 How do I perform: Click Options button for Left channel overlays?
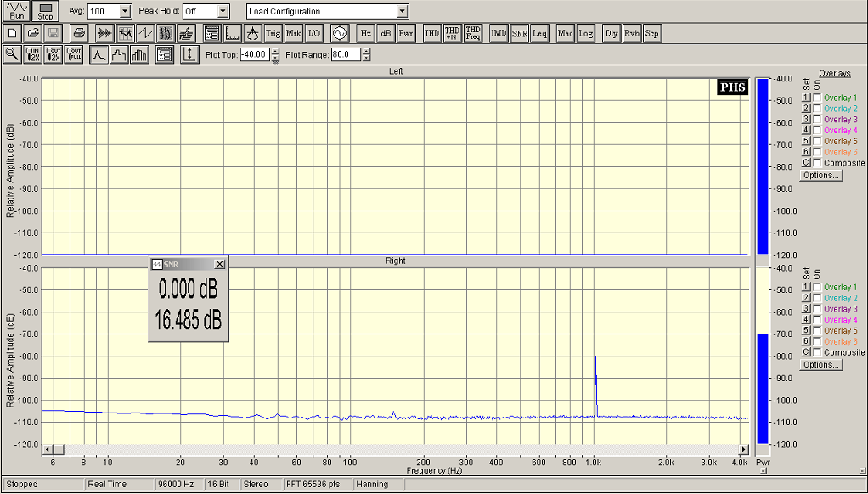pos(821,176)
